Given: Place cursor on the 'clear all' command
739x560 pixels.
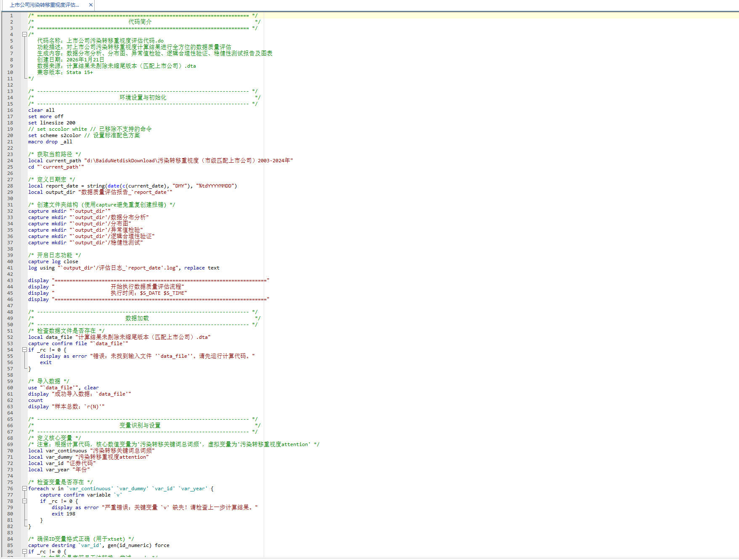Looking at the screenshot, I should (x=41, y=110).
